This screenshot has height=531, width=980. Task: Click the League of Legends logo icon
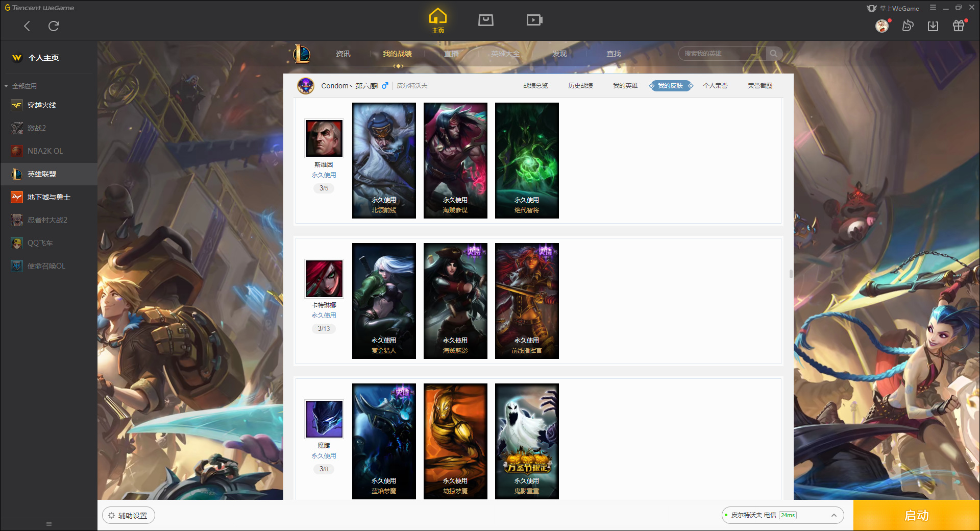click(x=302, y=54)
